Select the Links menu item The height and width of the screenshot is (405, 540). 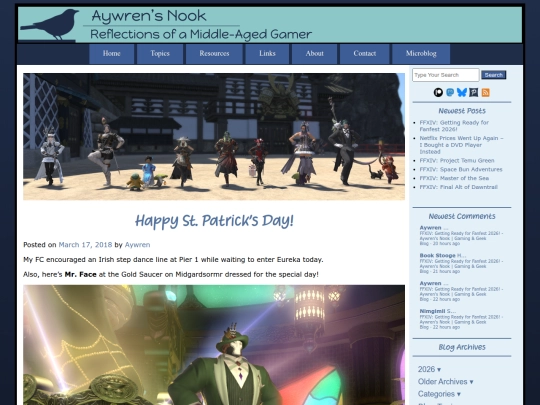(267, 54)
